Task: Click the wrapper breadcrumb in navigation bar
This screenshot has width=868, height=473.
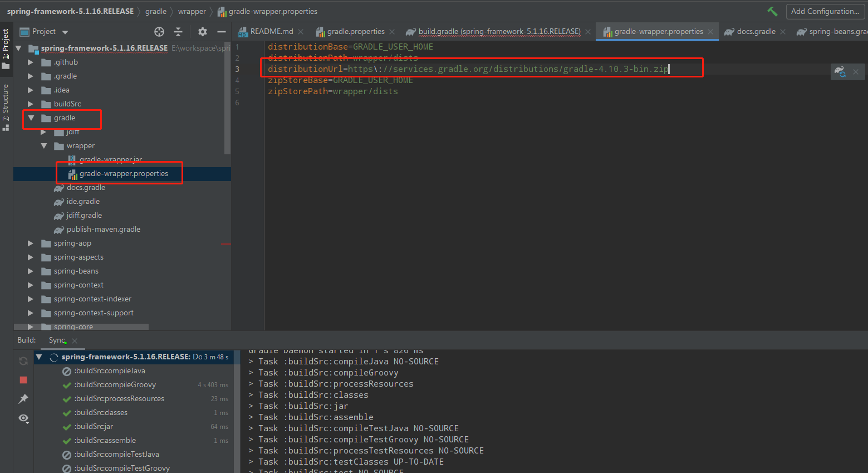Action: (x=192, y=11)
